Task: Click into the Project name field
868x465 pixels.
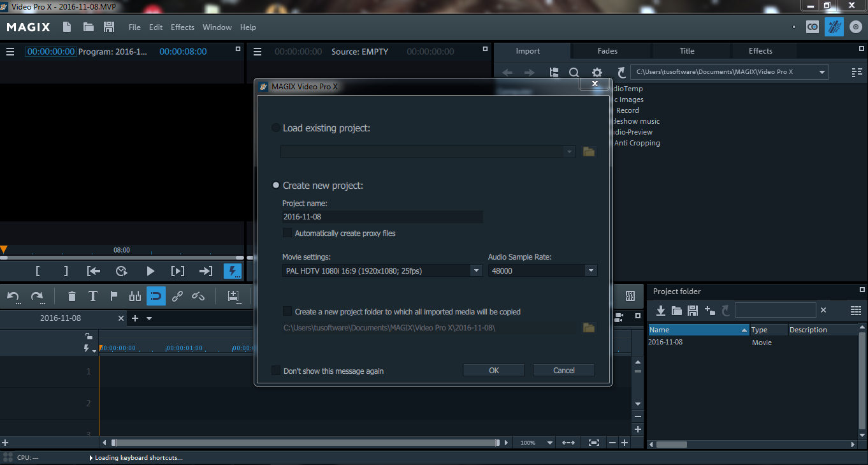Action: (382, 217)
